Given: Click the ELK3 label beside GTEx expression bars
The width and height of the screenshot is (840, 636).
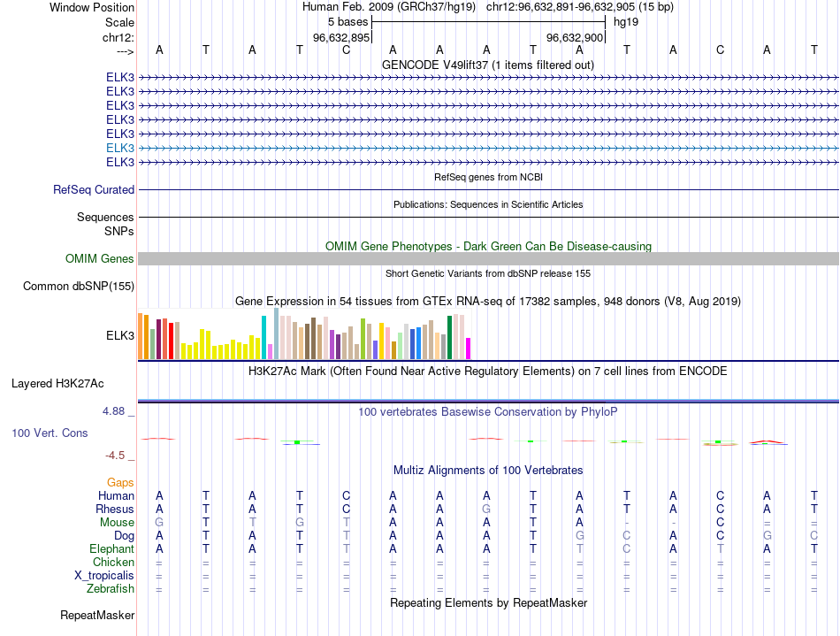Looking at the screenshot, I should [x=120, y=335].
